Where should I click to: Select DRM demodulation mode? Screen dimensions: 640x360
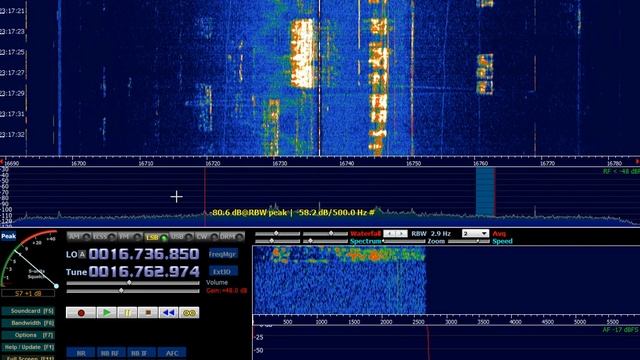tap(232, 237)
